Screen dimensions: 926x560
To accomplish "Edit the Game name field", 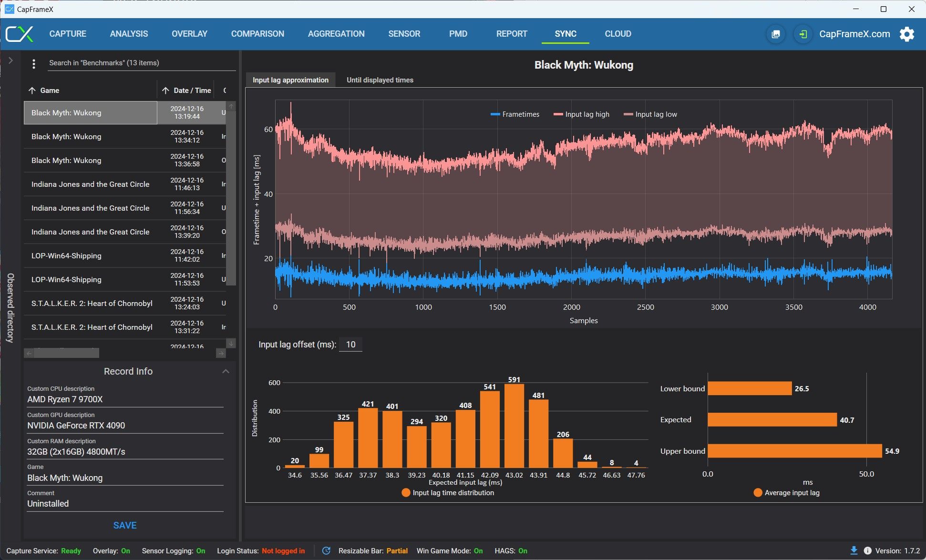I will coord(125,478).
